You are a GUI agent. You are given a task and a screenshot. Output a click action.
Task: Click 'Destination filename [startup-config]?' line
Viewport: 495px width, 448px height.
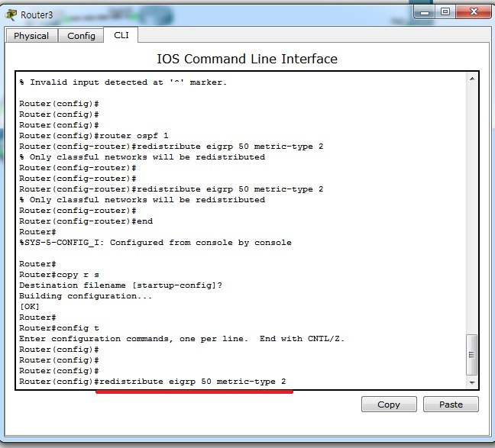[x=121, y=285]
